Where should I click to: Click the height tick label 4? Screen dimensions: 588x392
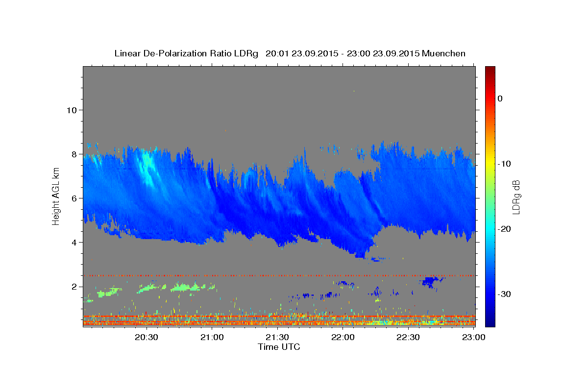pyautogui.click(x=74, y=242)
